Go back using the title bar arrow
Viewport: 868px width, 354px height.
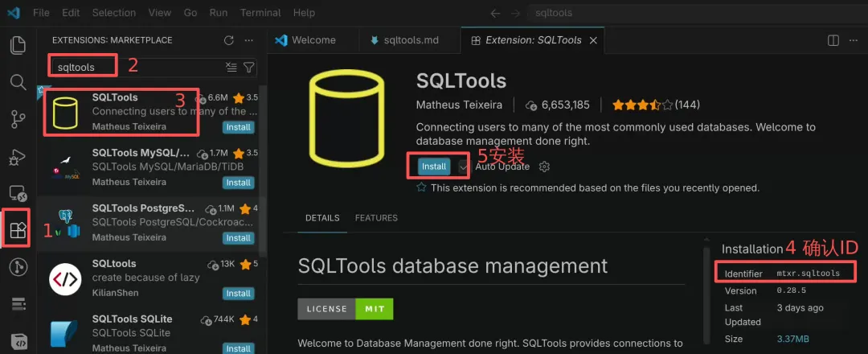coord(495,13)
